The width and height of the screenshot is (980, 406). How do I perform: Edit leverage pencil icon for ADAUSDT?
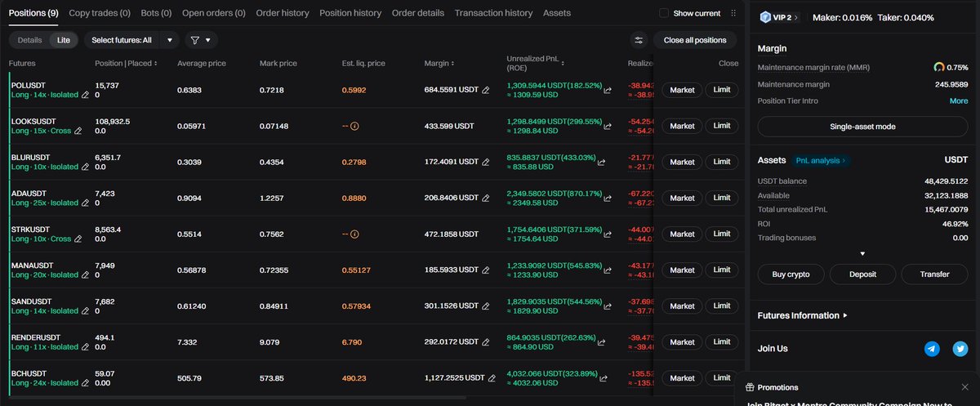(x=86, y=203)
